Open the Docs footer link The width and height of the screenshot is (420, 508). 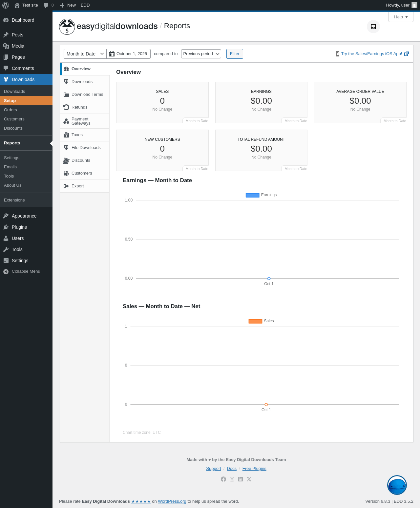[232, 469]
